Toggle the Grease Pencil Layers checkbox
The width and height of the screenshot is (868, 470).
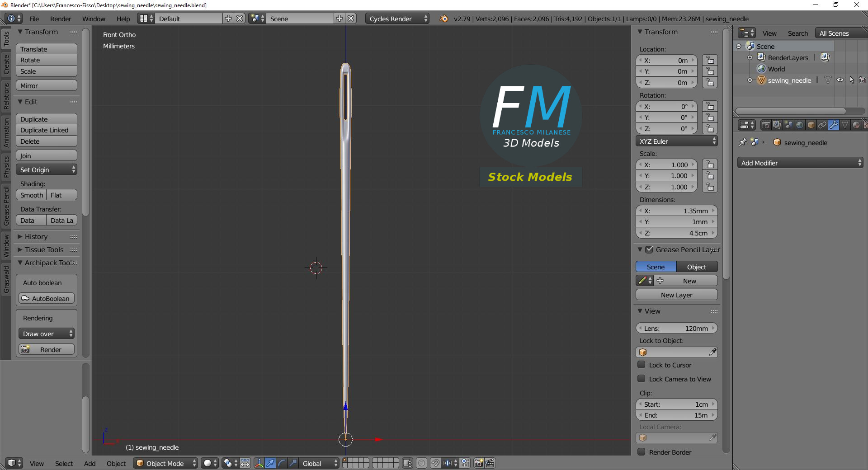[x=649, y=249]
